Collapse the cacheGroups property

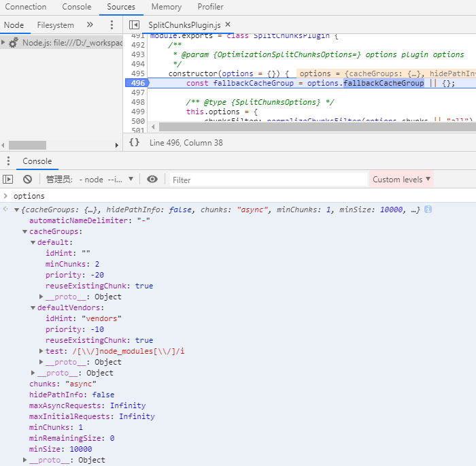click(25, 231)
